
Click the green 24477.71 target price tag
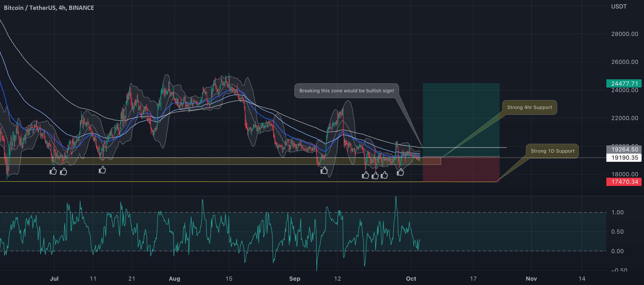624,83
